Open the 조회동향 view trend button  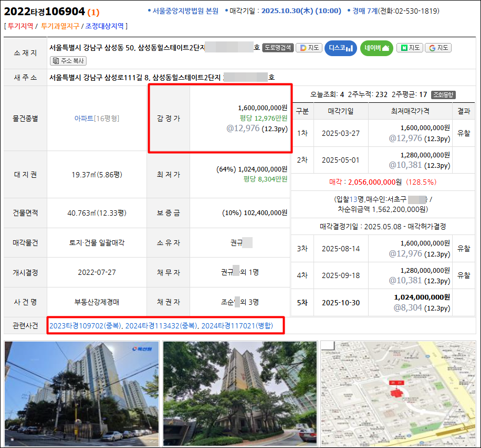coord(444,95)
